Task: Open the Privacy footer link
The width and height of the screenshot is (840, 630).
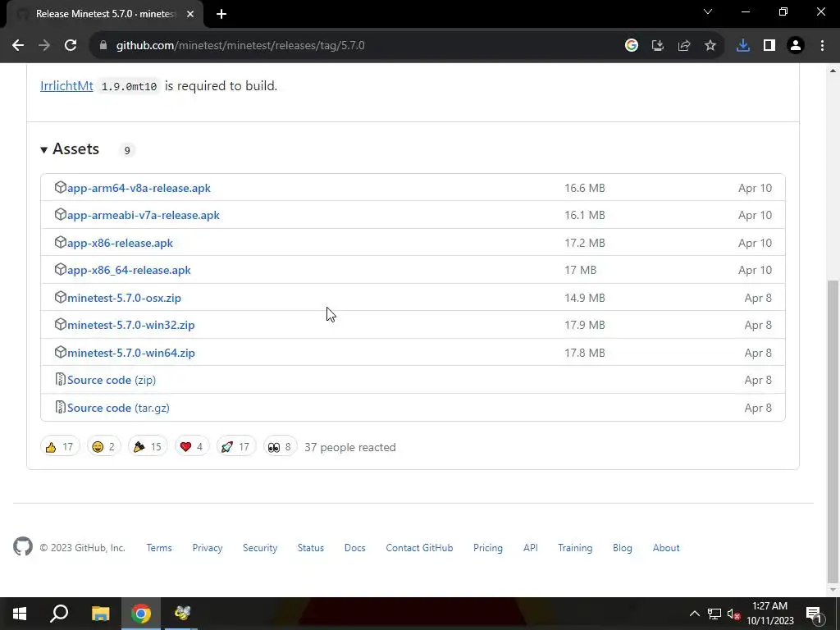Action: pos(208,548)
